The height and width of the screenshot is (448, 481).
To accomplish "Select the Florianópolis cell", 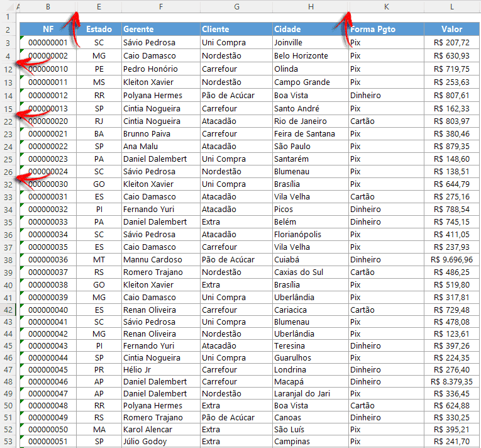I will 311,234.
